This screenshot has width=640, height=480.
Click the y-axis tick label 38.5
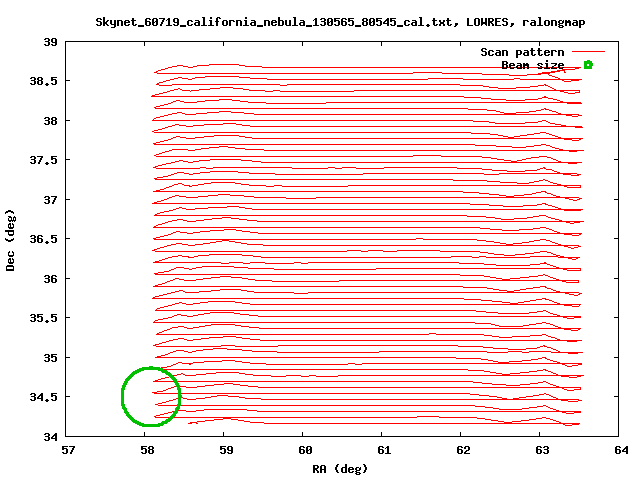(x=43, y=81)
